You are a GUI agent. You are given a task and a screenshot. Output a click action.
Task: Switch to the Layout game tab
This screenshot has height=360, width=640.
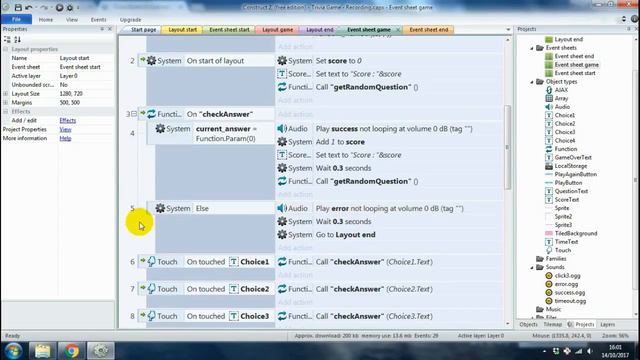click(x=278, y=30)
